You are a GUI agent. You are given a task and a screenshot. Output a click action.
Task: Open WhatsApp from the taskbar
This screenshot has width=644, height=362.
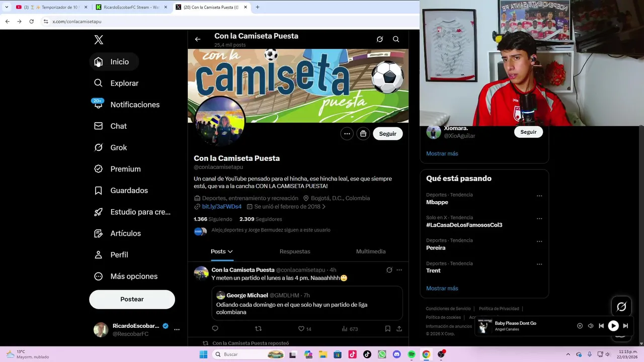coord(382,354)
